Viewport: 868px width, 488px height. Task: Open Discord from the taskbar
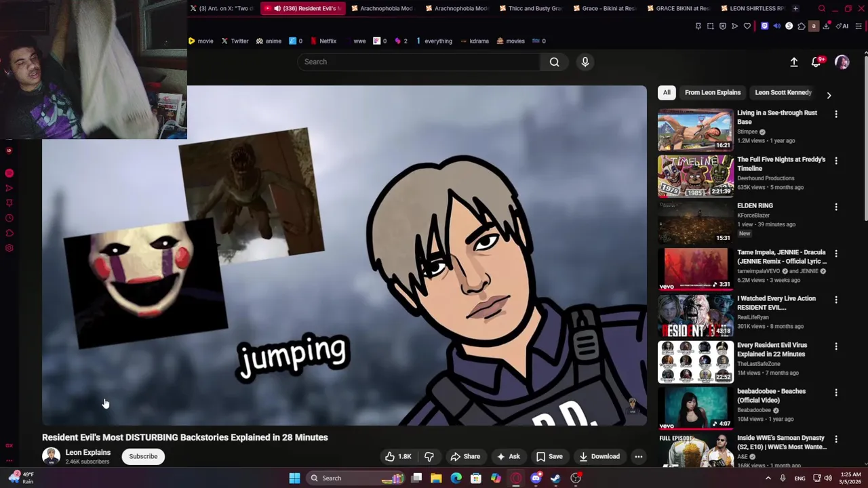(536, 478)
